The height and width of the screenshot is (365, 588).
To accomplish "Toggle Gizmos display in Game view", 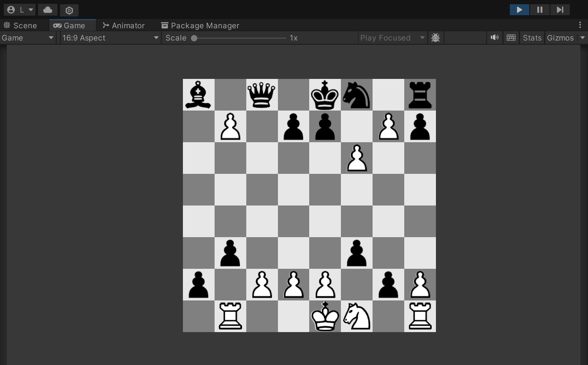I will point(561,38).
